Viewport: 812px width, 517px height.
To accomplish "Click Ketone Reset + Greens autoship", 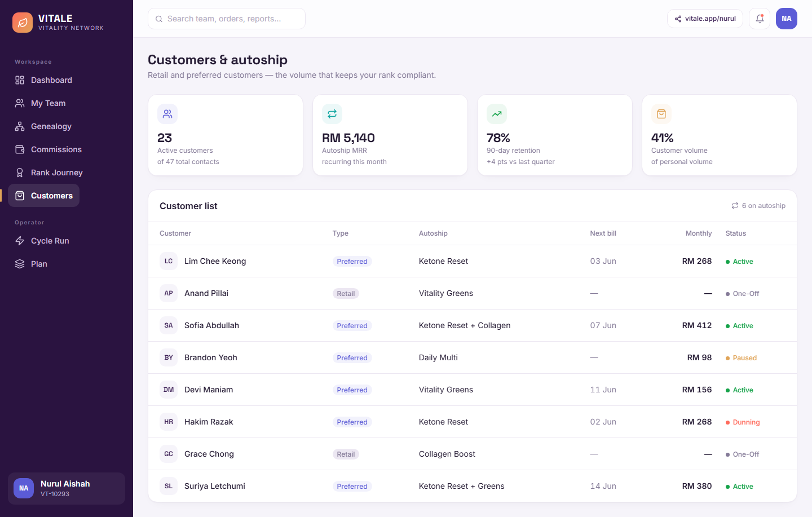I will coord(462,486).
